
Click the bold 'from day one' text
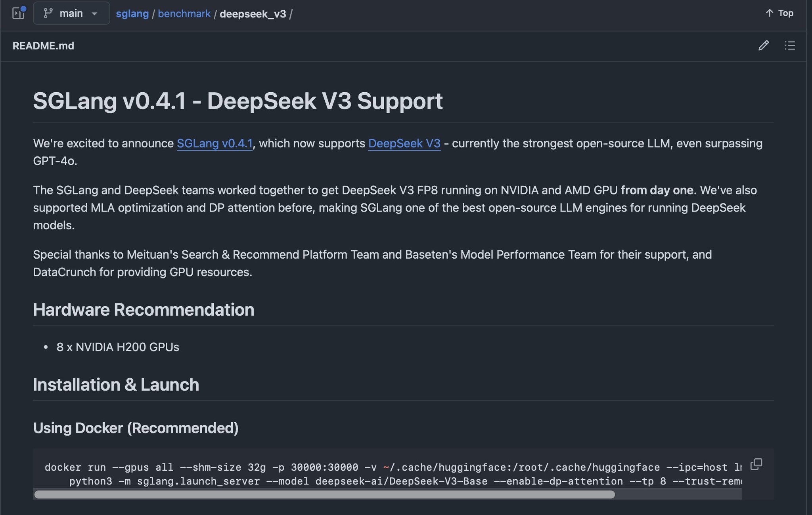657,190
